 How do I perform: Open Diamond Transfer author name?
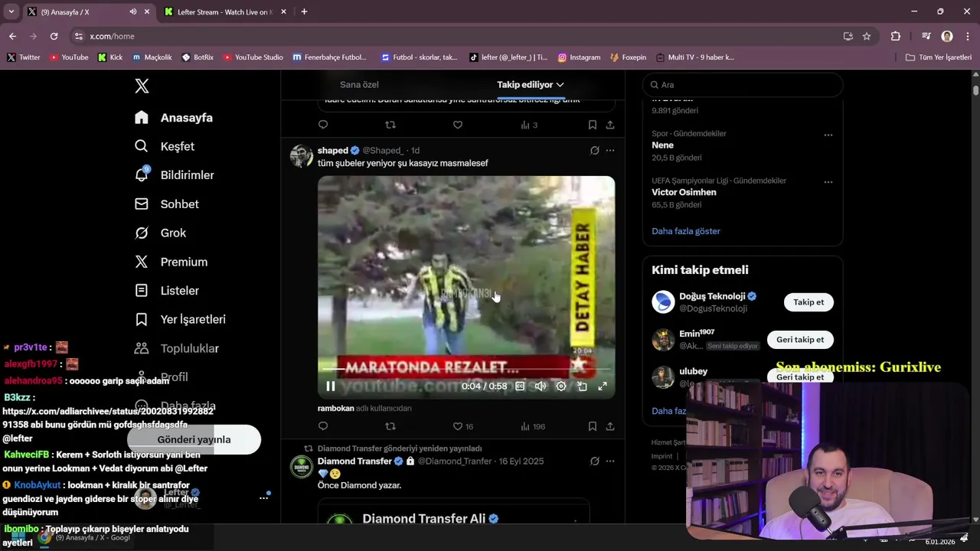[x=354, y=461]
